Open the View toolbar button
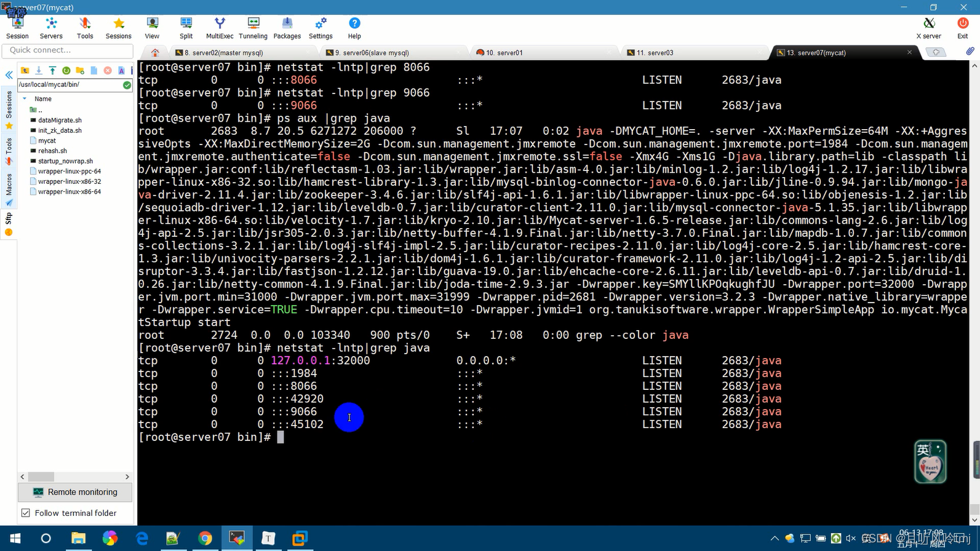This screenshot has width=980, height=551. 152,28
